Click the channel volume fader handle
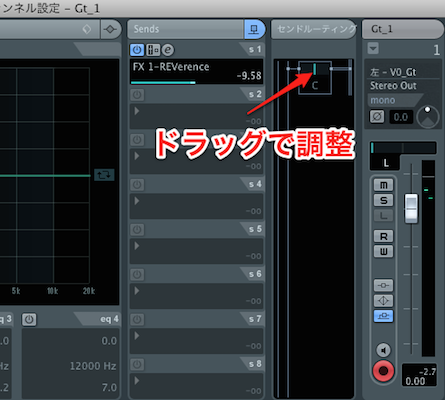This screenshot has height=400, width=445. pyautogui.click(x=411, y=208)
